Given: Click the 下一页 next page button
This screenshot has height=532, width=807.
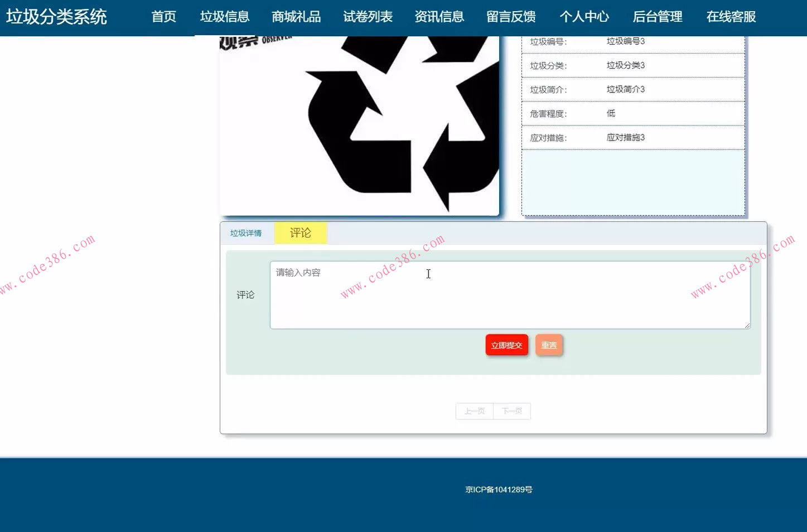Looking at the screenshot, I should (512, 411).
